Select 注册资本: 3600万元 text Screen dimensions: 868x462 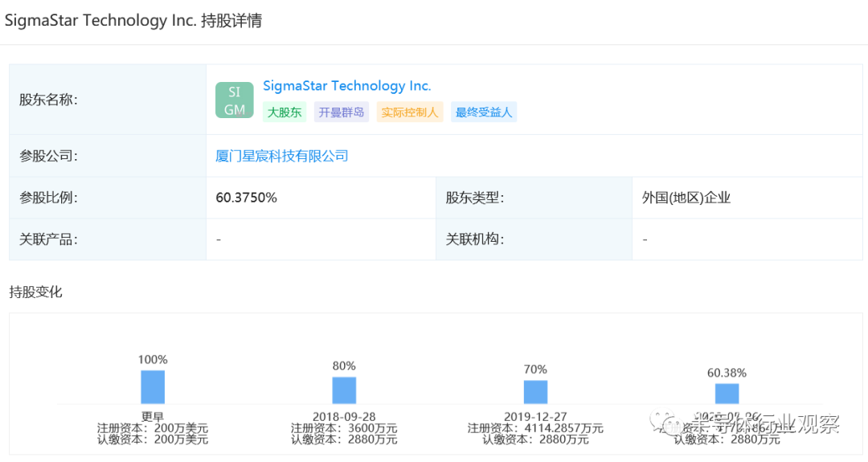[x=344, y=428]
